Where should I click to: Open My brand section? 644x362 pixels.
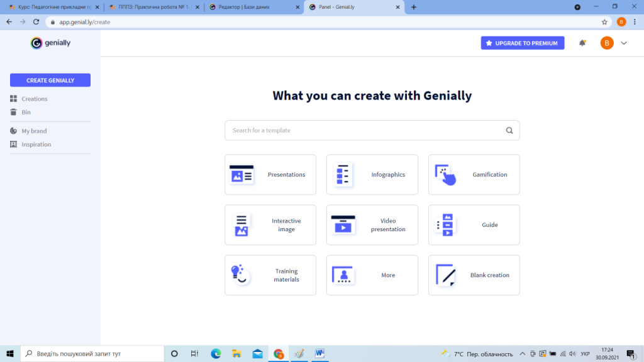click(x=34, y=131)
